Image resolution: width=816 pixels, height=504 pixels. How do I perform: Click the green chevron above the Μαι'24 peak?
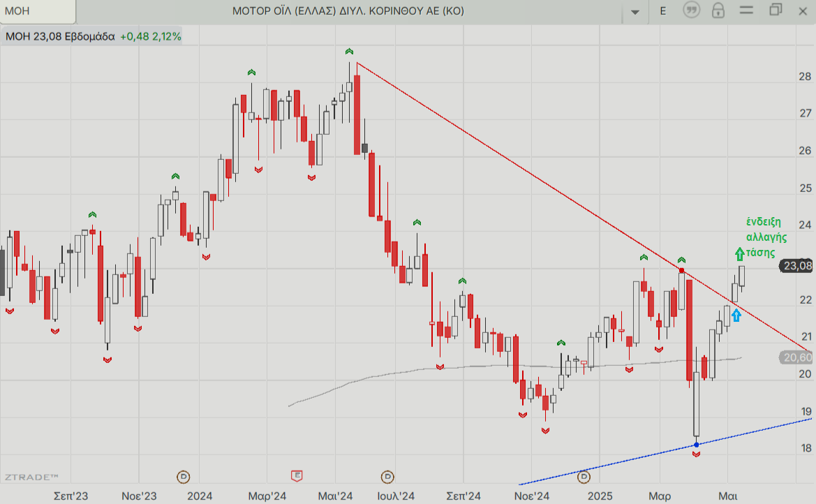point(349,52)
